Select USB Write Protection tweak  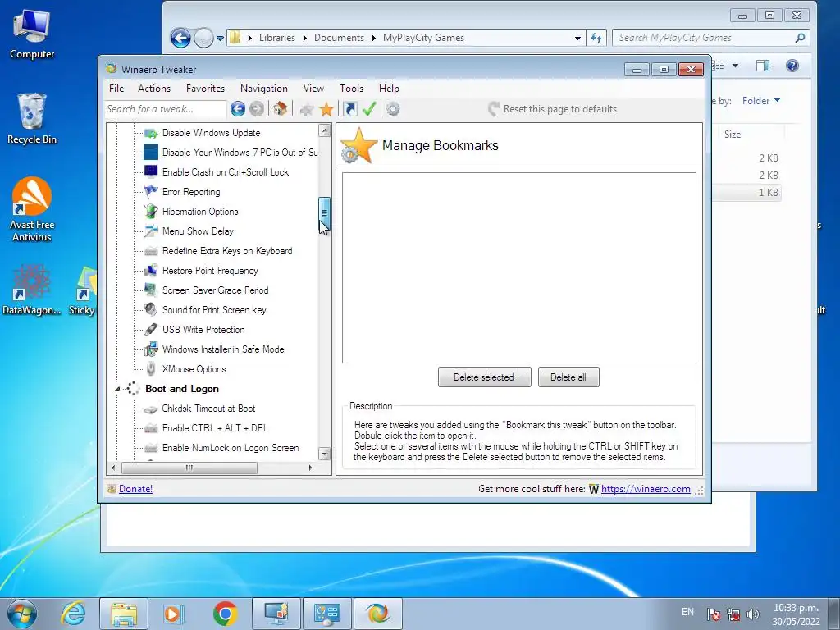pyautogui.click(x=203, y=330)
